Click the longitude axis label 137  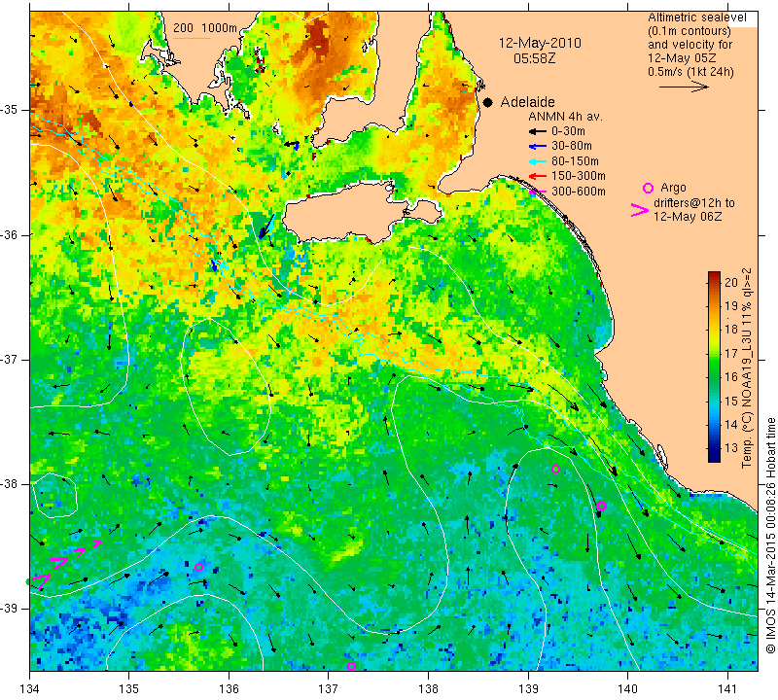coord(329,688)
